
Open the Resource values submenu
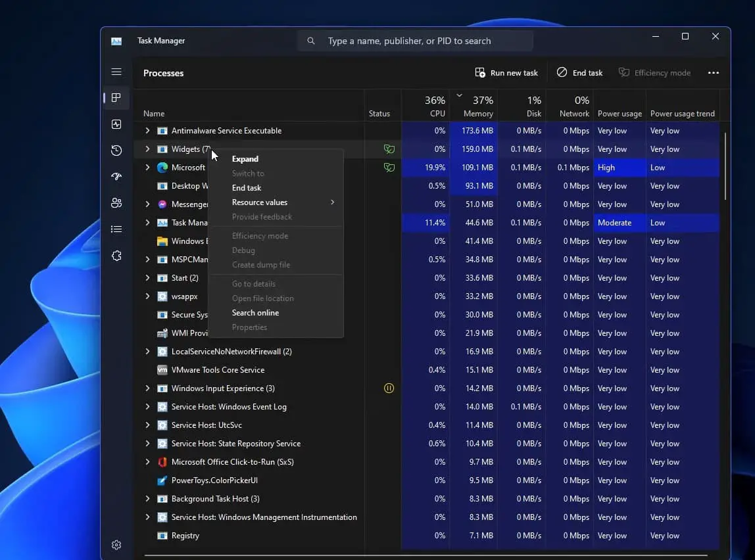260,202
